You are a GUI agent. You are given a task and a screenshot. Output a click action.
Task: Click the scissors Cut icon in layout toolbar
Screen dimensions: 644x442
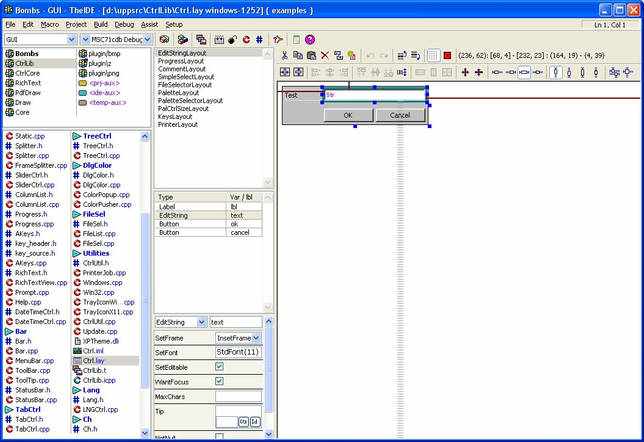click(x=284, y=55)
